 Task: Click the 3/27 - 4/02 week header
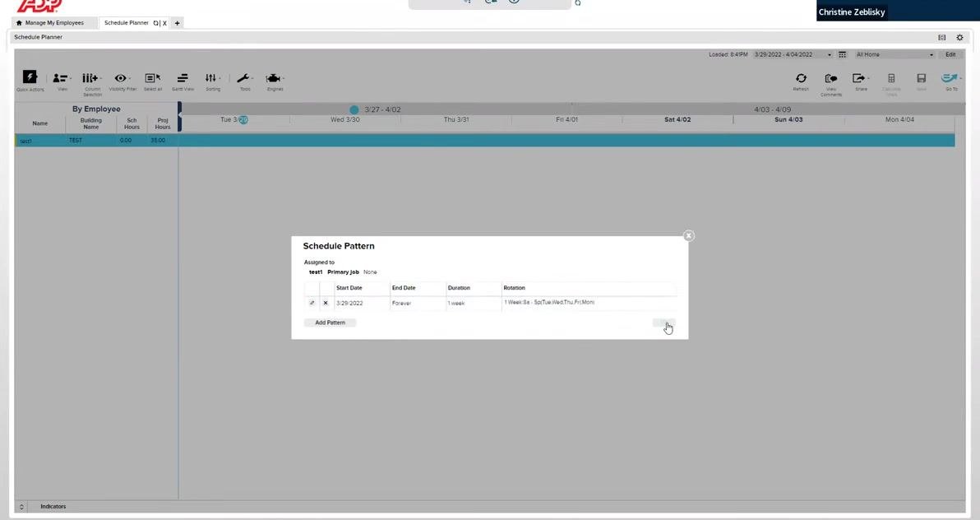click(382, 109)
